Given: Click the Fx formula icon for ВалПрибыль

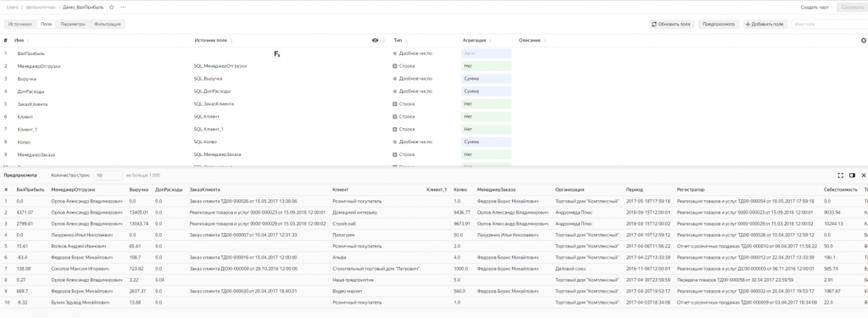Looking at the screenshot, I should pos(277,53).
